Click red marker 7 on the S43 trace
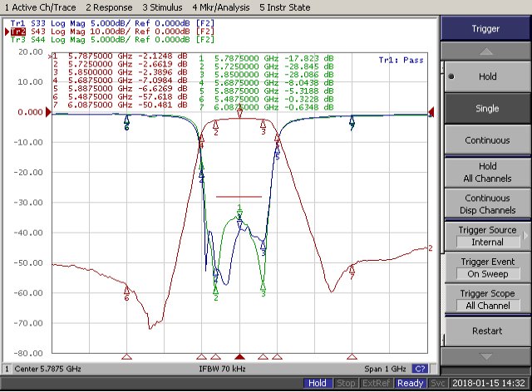 pos(352,270)
